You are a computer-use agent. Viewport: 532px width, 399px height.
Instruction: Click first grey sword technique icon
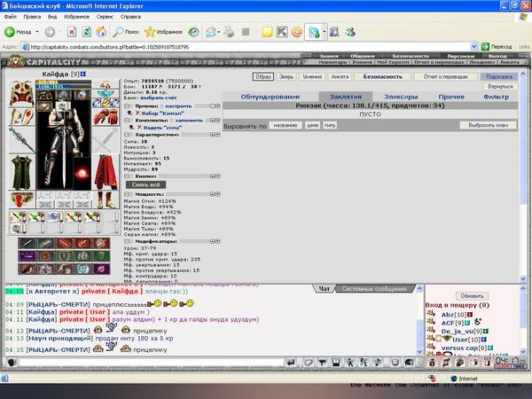click(27, 243)
